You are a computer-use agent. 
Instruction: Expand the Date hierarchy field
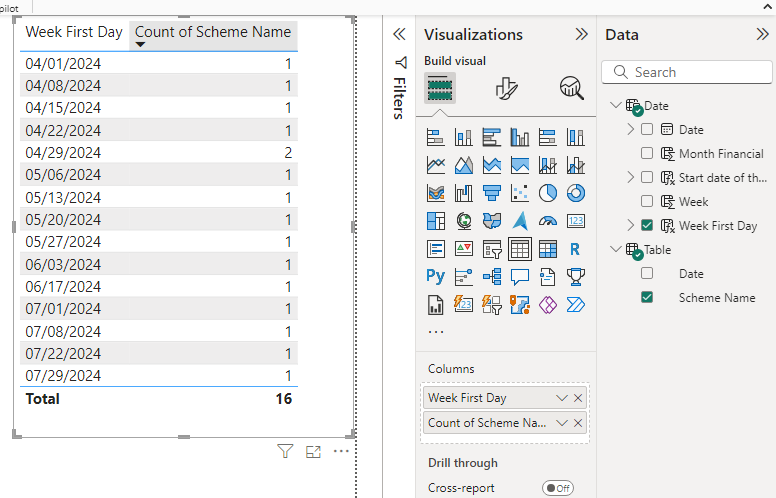[630, 129]
